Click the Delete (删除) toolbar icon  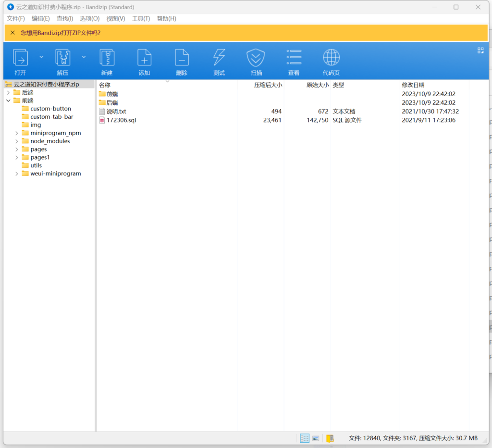(182, 58)
